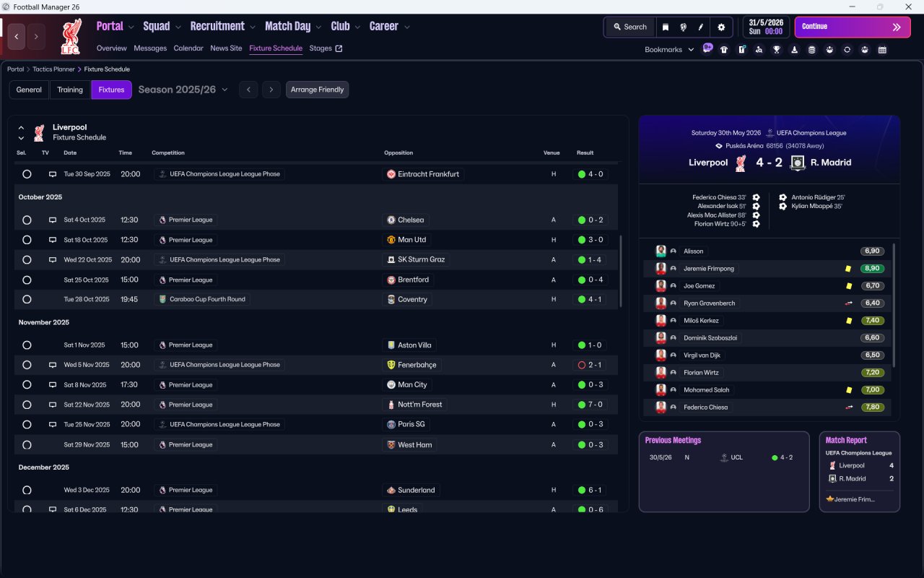Show the previous season with the left chevron

pyautogui.click(x=248, y=90)
